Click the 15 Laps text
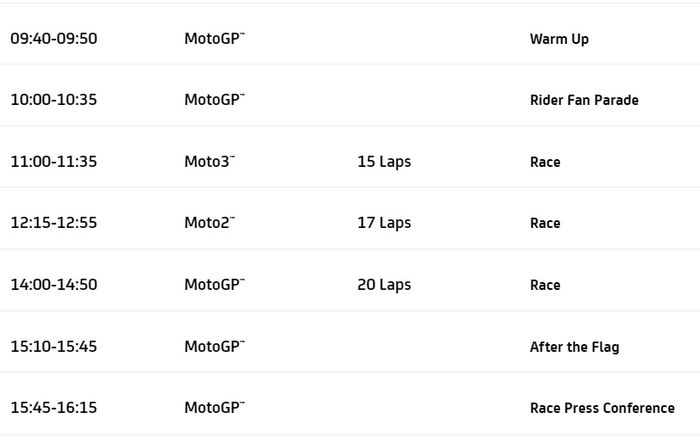The width and height of the screenshot is (700, 437). coord(384,162)
